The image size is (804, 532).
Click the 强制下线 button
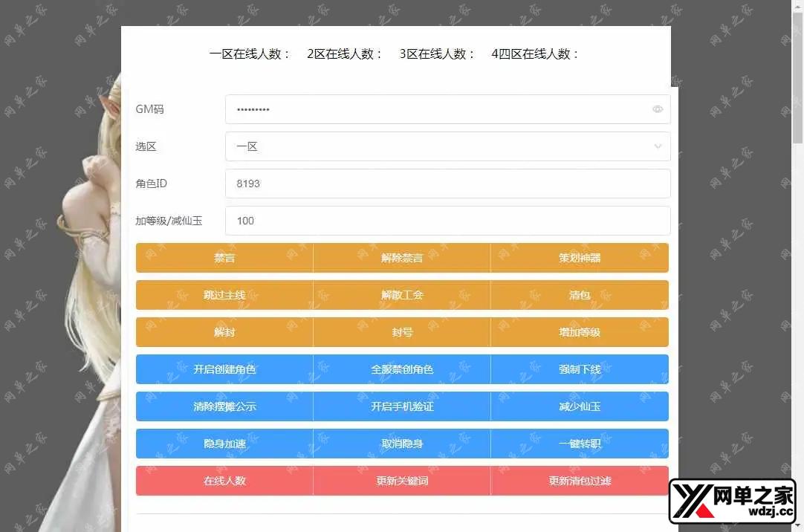[580, 369]
